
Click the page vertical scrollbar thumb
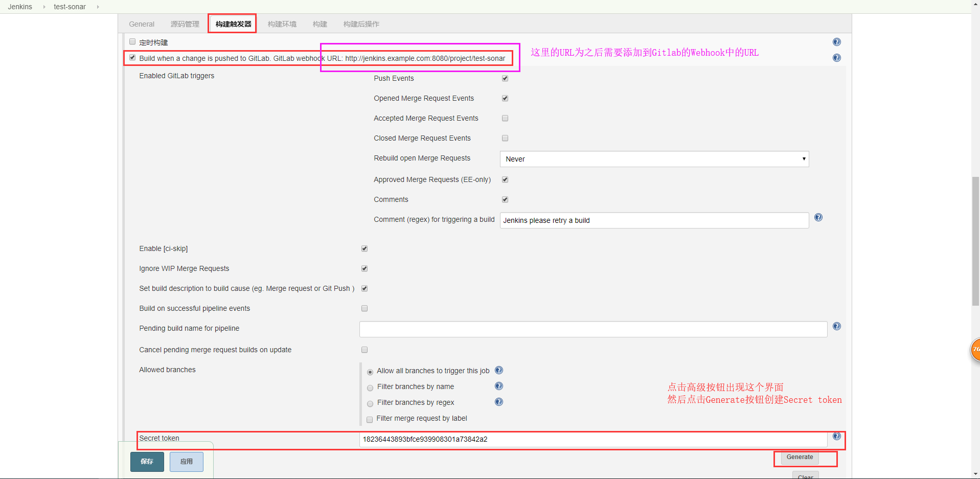coord(975,241)
